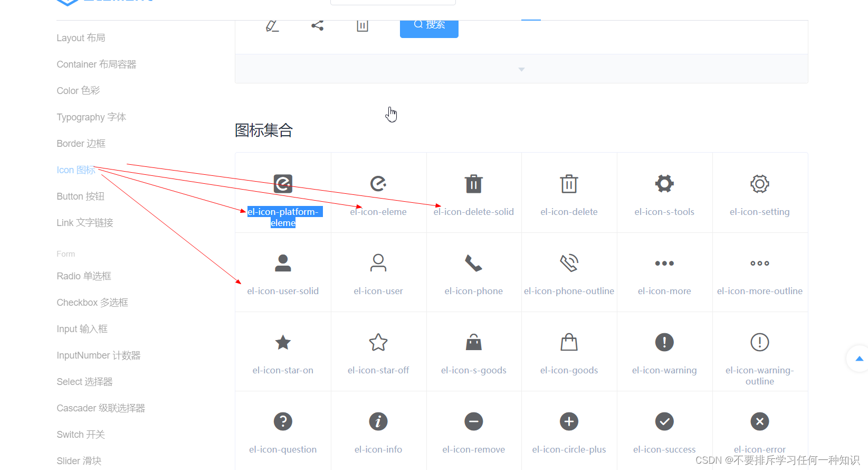
Task: Select the more-outline hollow dots icon
Action: [760, 263]
